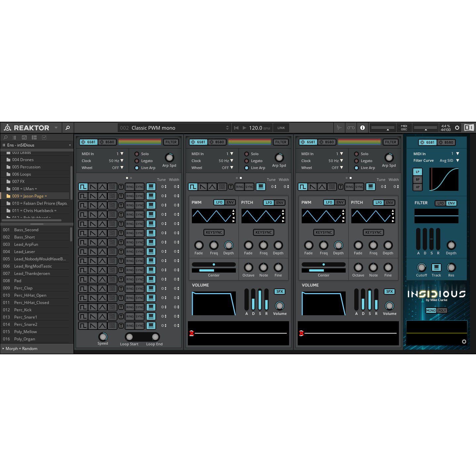Screen dimensions: 476x476
Task: Click the keyboard icon on the top oscillator row
Action: point(151,187)
